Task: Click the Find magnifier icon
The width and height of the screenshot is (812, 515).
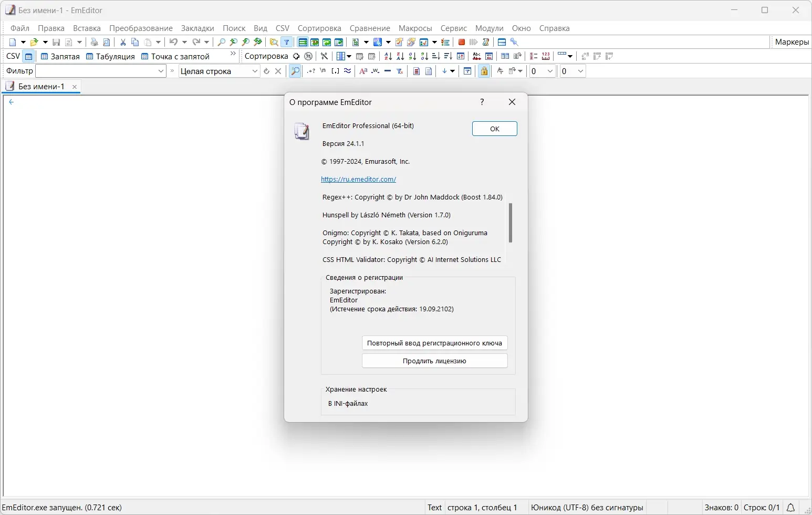Action: pyautogui.click(x=222, y=42)
